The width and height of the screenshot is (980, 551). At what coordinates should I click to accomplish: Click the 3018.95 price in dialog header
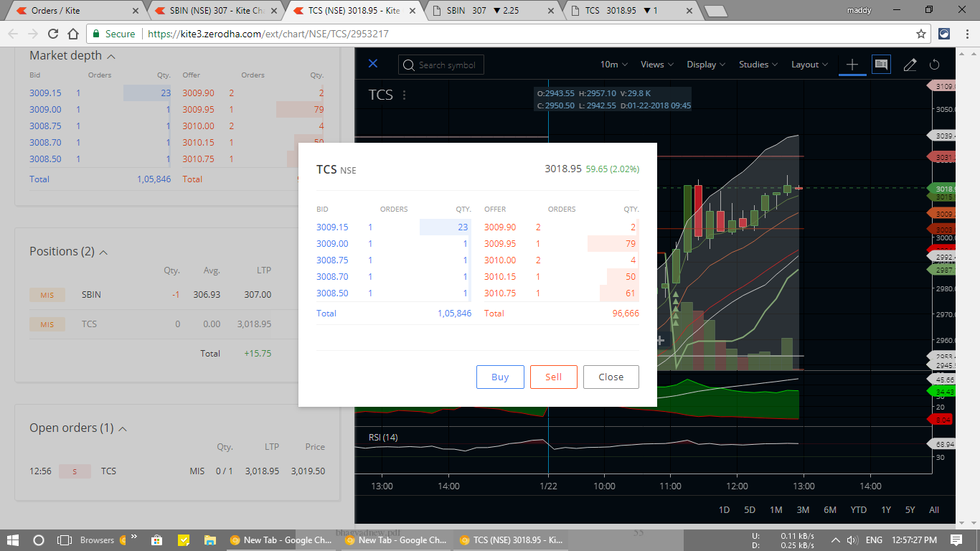(x=563, y=169)
